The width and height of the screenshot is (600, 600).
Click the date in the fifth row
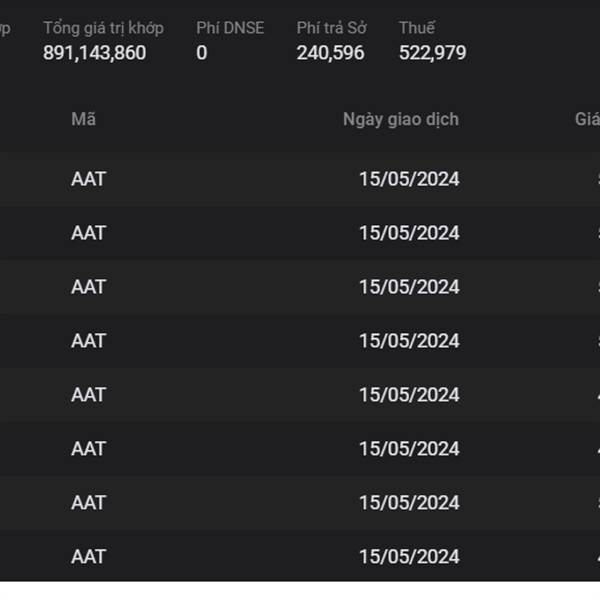(409, 395)
